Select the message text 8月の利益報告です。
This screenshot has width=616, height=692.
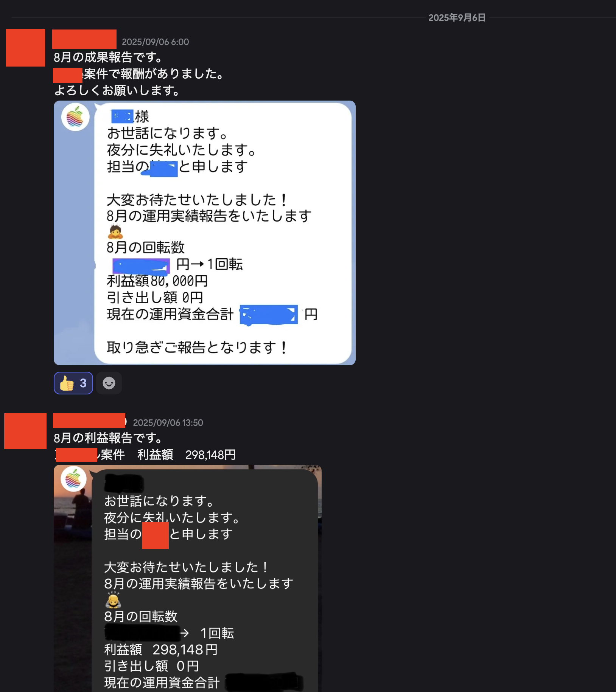point(108,438)
